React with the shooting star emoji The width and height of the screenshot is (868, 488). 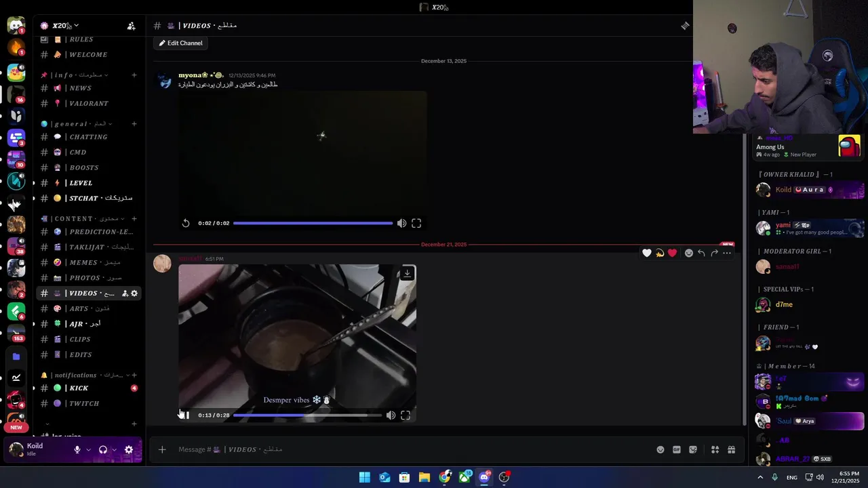click(x=659, y=253)
